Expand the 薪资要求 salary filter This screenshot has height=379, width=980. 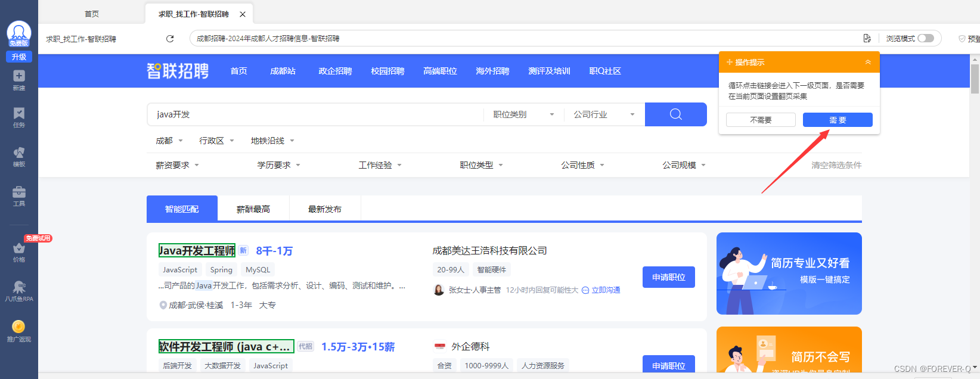(x=177, y=165)
